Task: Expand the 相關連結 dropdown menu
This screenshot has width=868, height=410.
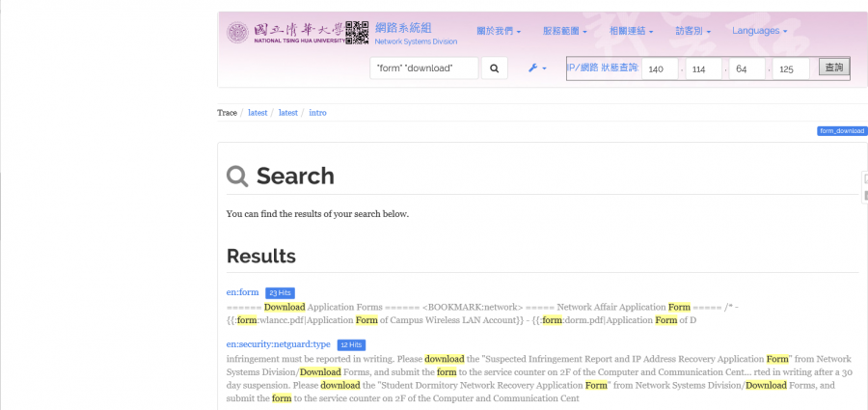Action: [x=631, y=31]
